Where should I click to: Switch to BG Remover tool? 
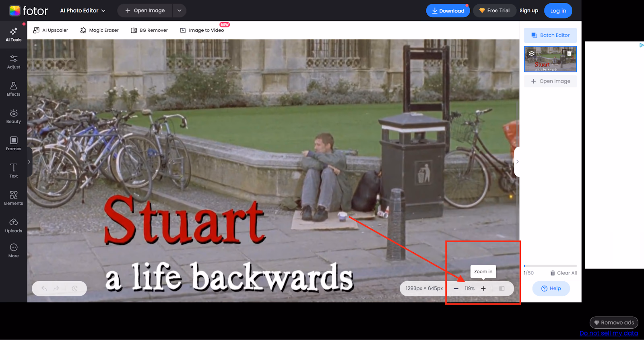pos(149,30)
